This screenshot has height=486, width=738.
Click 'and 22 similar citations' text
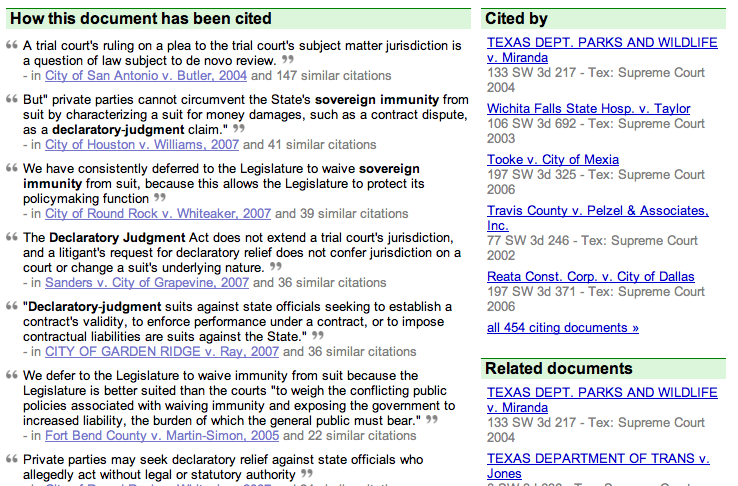pyautogui.click(x=350, y=436)
